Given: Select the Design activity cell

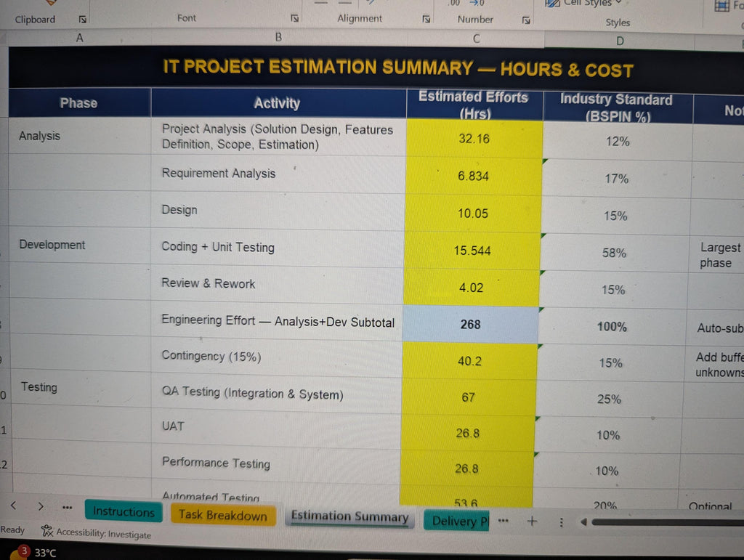Looking at the screenshot, I should pyautogui.click(x=278, y=210).
